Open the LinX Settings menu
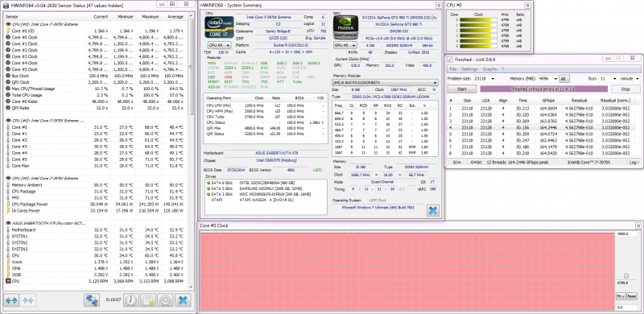The width and height of the screenshot is (644, 314). (x=469, y=69)
